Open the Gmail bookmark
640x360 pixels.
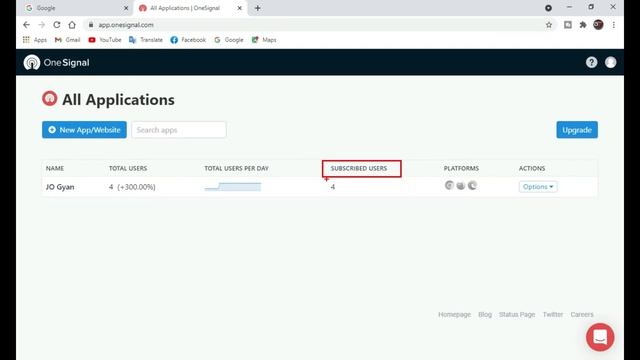point(67,40)
